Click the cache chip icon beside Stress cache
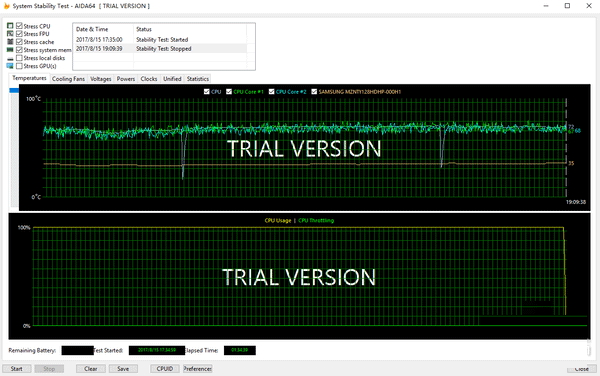This screenshot has width=600, height=376. pos(10,42)
